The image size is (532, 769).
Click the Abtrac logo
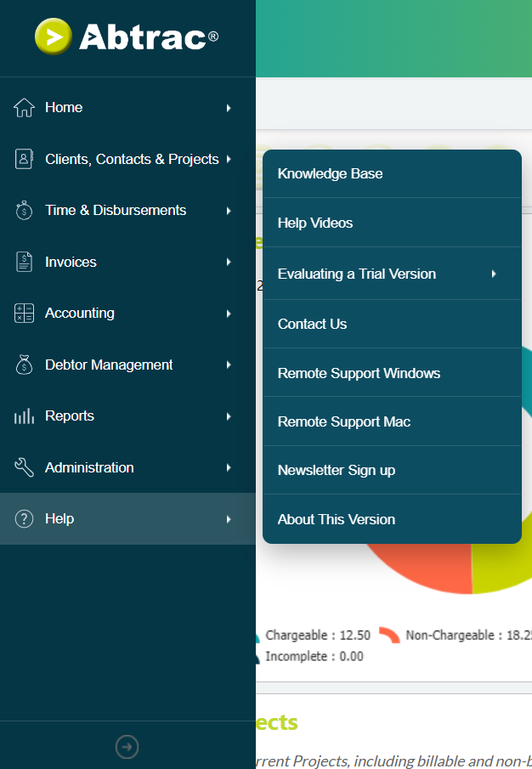coord(127,37)
